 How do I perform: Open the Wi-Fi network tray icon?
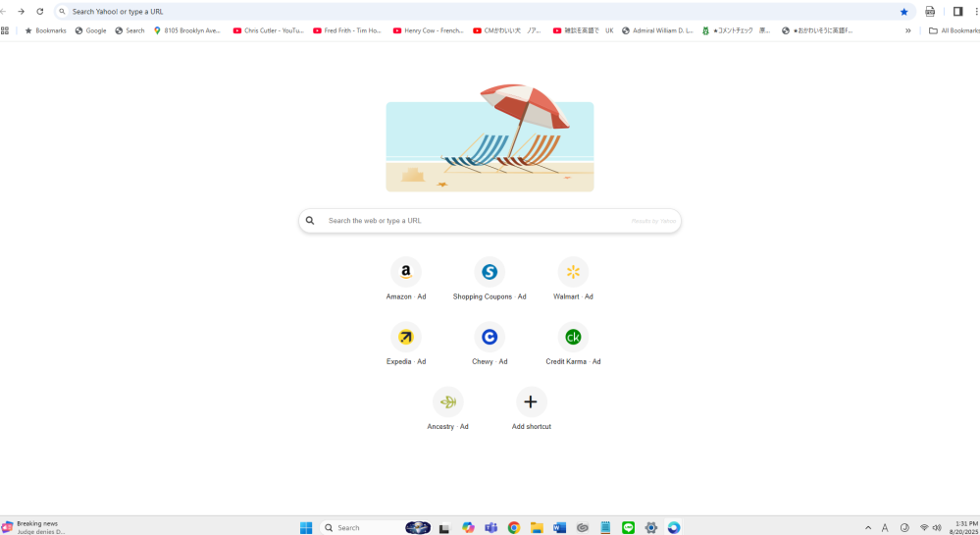pyautogui.click(x=924, y=527)
